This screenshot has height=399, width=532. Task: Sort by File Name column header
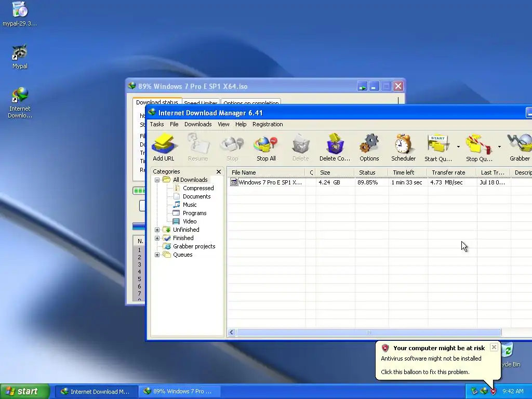266,172
